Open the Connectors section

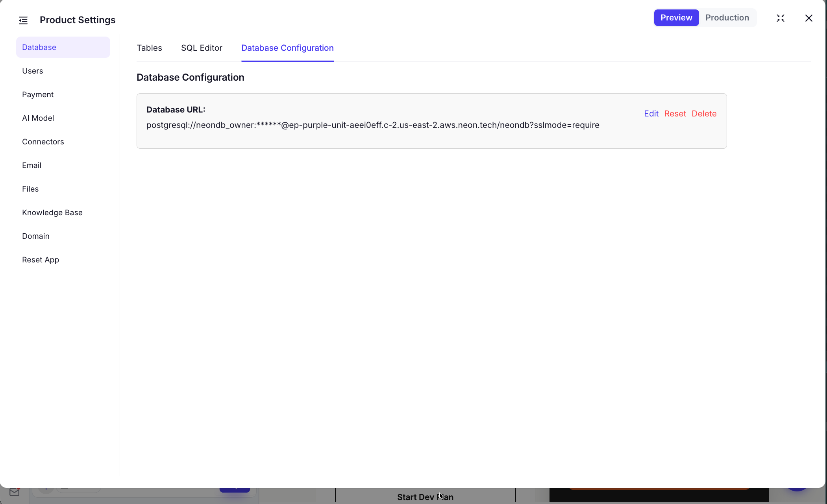pyautogui.click(x=43, y=142)
